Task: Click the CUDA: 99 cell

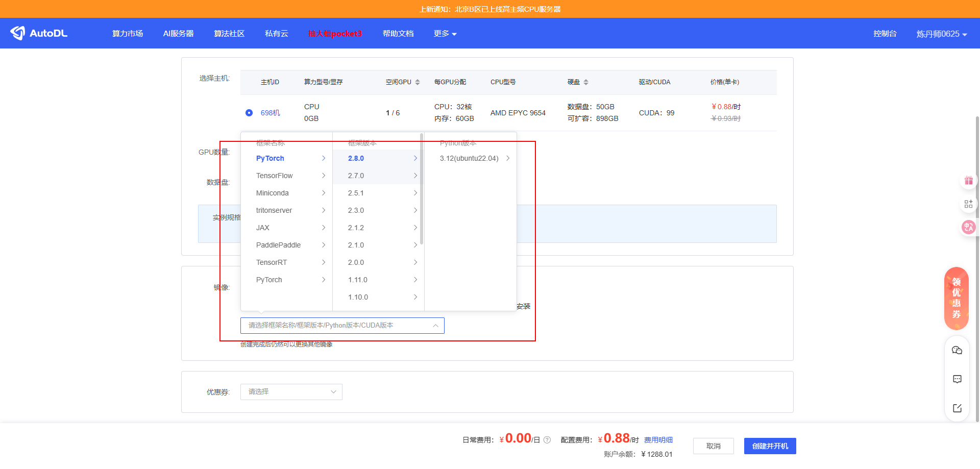Action: (x=656, y=113)
